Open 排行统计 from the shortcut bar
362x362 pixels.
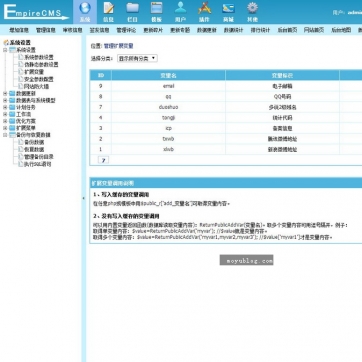click(x=260, y=30)
